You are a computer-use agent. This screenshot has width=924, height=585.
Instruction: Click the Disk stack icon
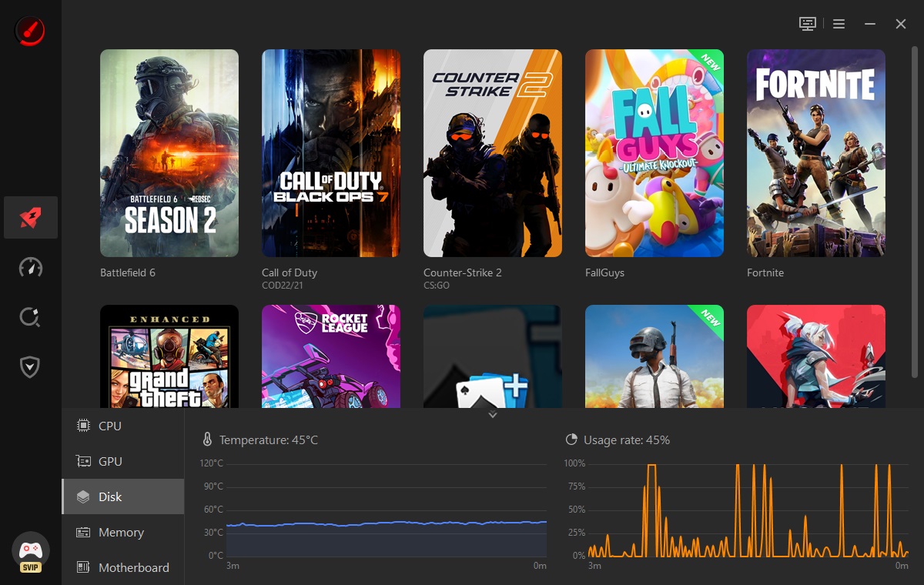click(x=84, y=496)
